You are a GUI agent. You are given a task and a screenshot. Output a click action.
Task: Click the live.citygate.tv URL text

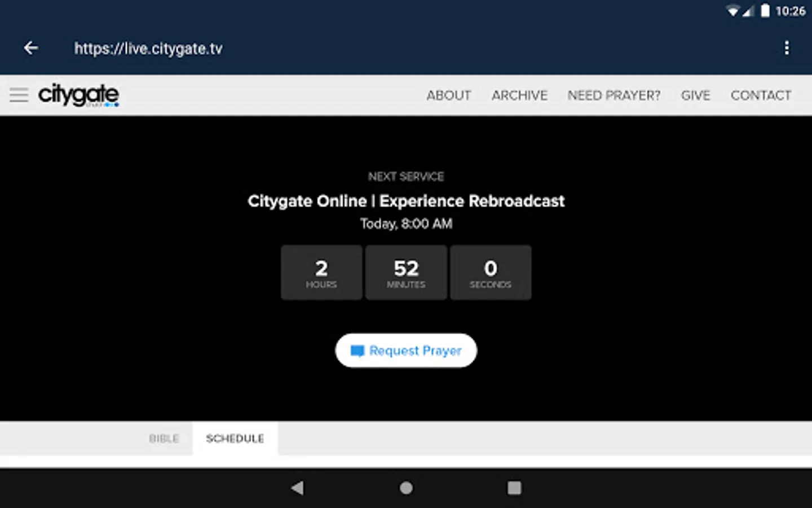coord(148,49)
